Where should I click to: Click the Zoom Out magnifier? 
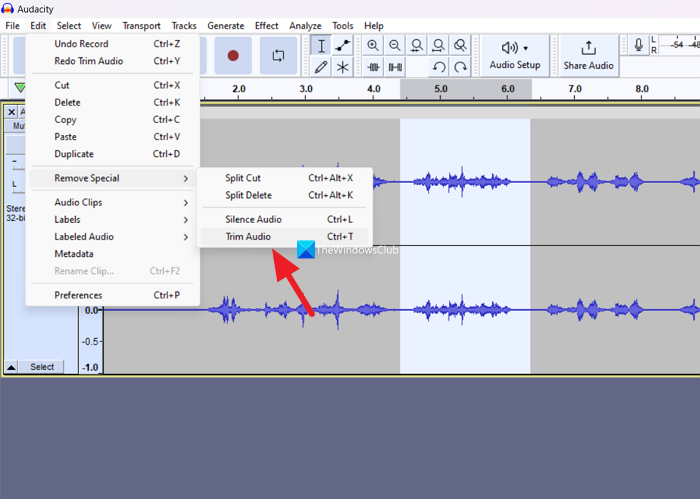(x=395, y=46)
